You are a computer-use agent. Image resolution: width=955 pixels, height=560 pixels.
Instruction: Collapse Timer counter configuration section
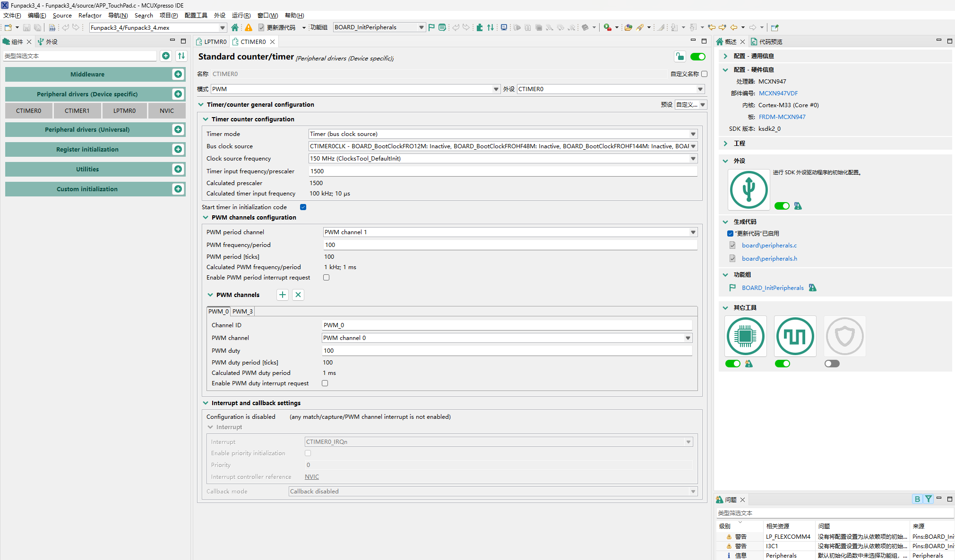pos(206,119)
